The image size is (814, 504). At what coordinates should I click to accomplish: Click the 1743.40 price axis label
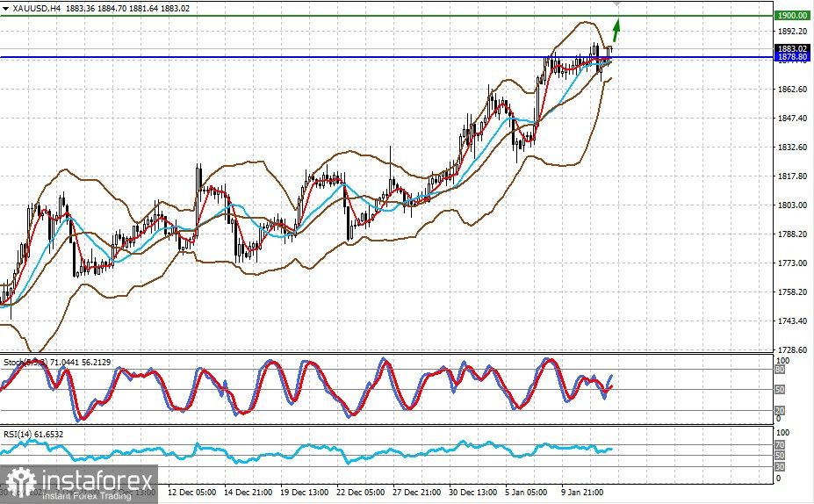(792, 321)
